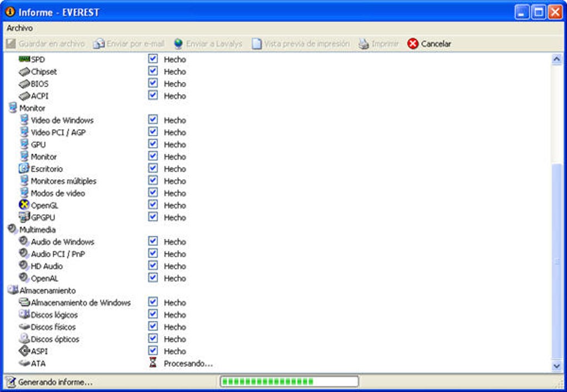Click the Multimedia category speaker icon
Image resolution: width=567 pixels, height=392 pixels.
coord(13,229)
